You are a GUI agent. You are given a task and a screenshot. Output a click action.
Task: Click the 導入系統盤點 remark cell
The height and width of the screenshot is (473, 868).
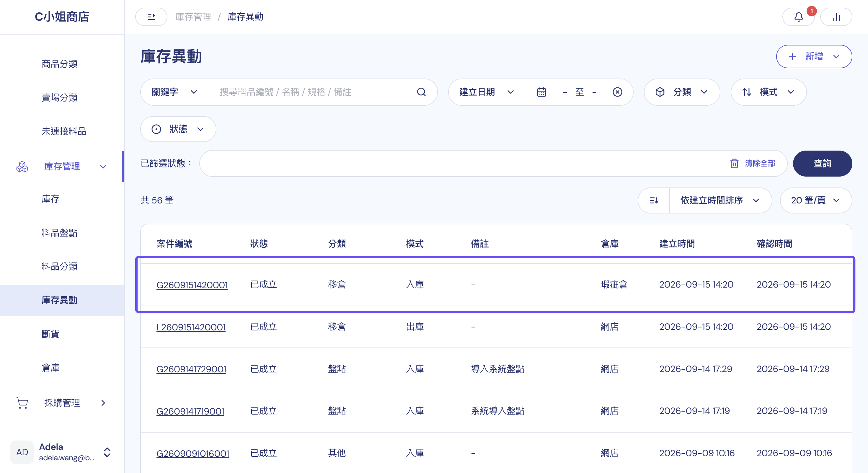[x=498, y=369]
